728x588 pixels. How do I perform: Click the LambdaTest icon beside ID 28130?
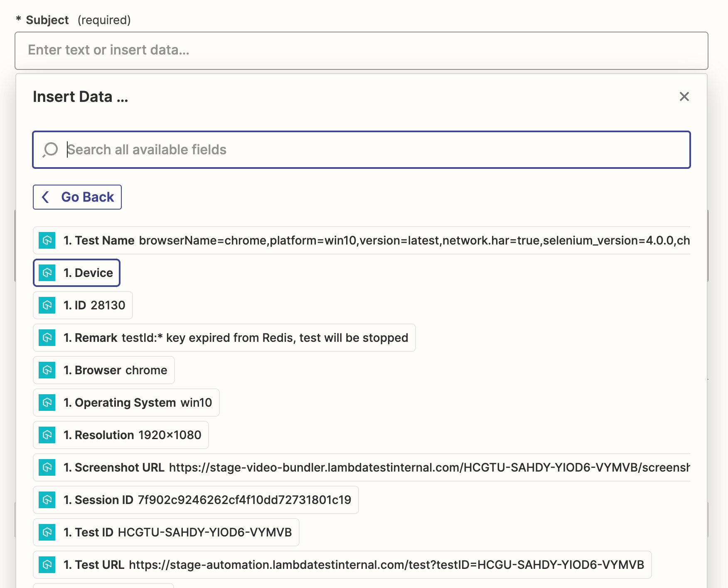47,305
